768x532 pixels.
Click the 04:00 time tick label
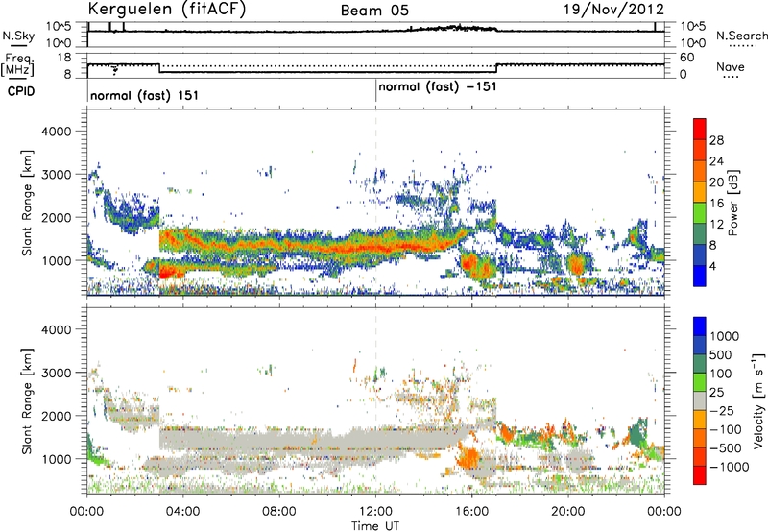click(x=182, y=512)
